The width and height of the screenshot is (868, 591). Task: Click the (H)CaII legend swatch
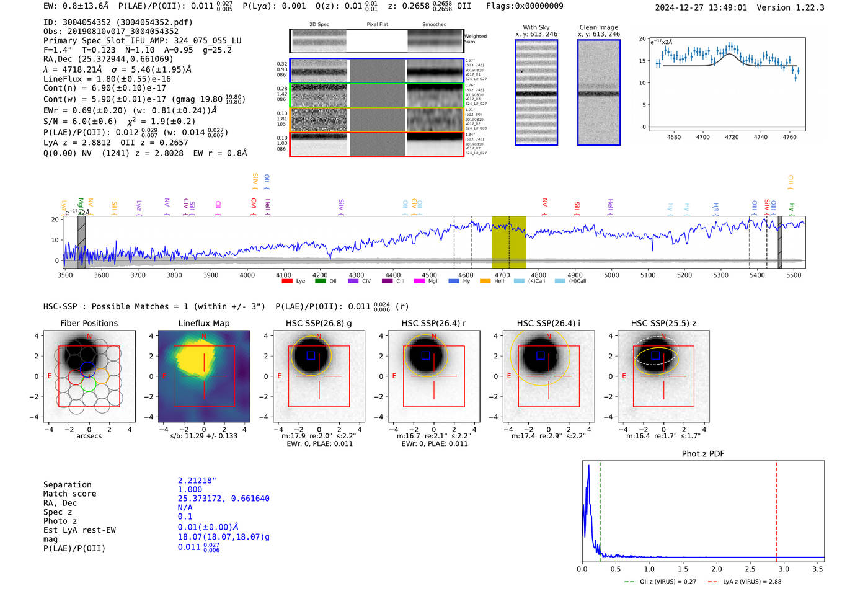[560, 281]
